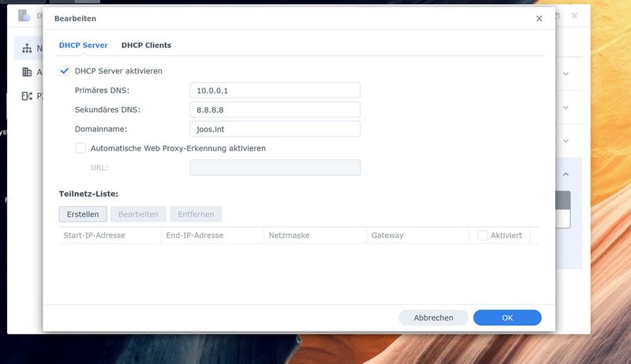Click the background window's app icon
The width and height of the screenshot is (631, 364).
click(24, 16)
